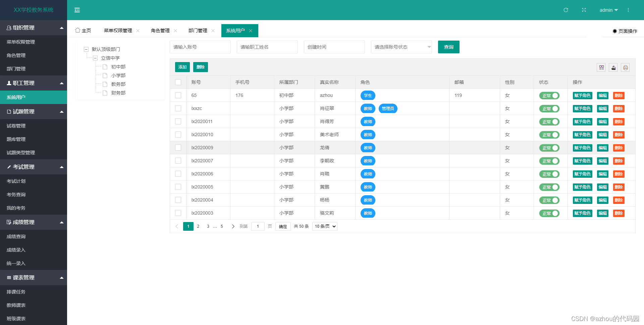
Task: Collapse the 成绩管理 sidebar group
Action: 34,222
